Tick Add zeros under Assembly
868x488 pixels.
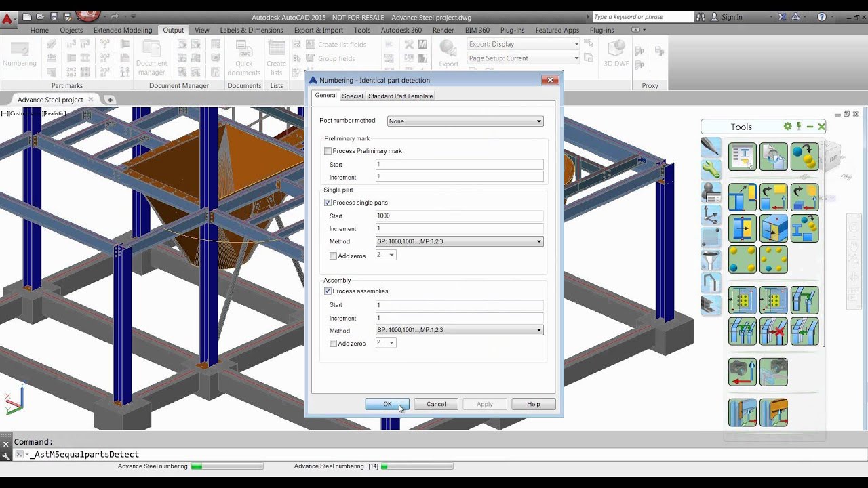click(333, 344)
